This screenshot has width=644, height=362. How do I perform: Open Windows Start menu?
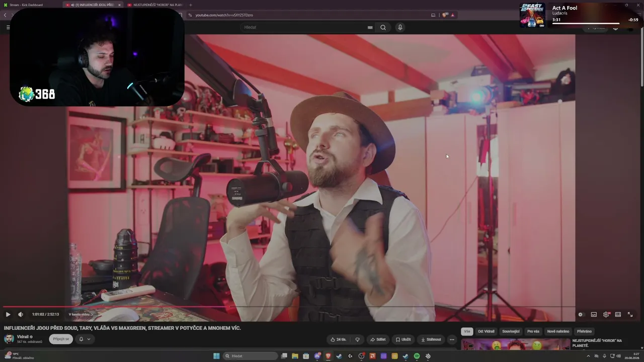tap(216, 356)
